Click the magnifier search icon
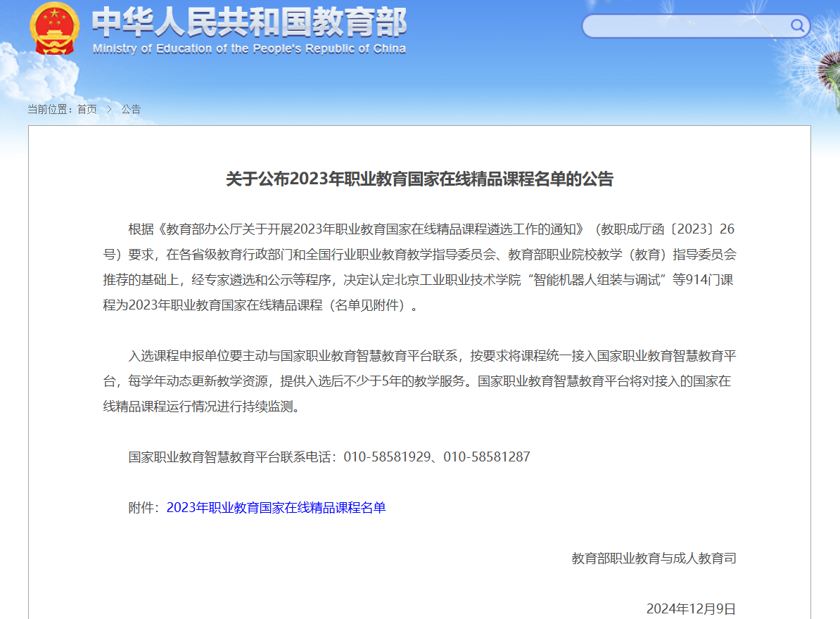 tap(797, 26)
